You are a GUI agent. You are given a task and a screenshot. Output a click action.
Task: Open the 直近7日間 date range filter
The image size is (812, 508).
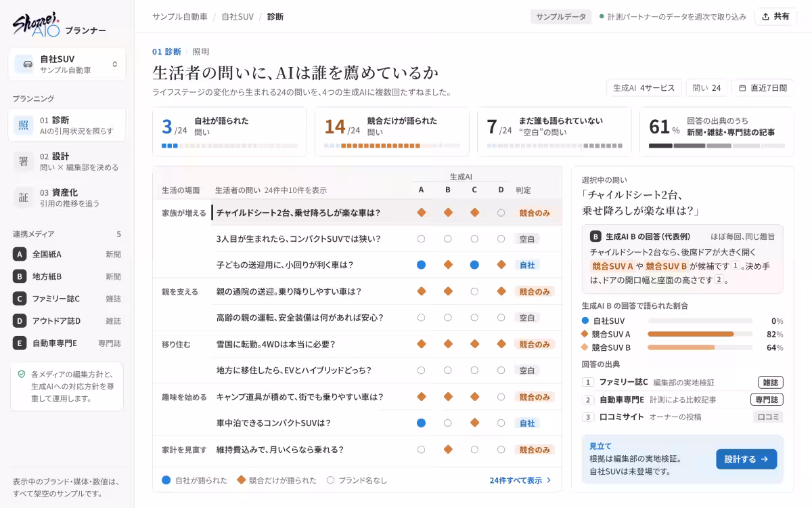point(763,87)
